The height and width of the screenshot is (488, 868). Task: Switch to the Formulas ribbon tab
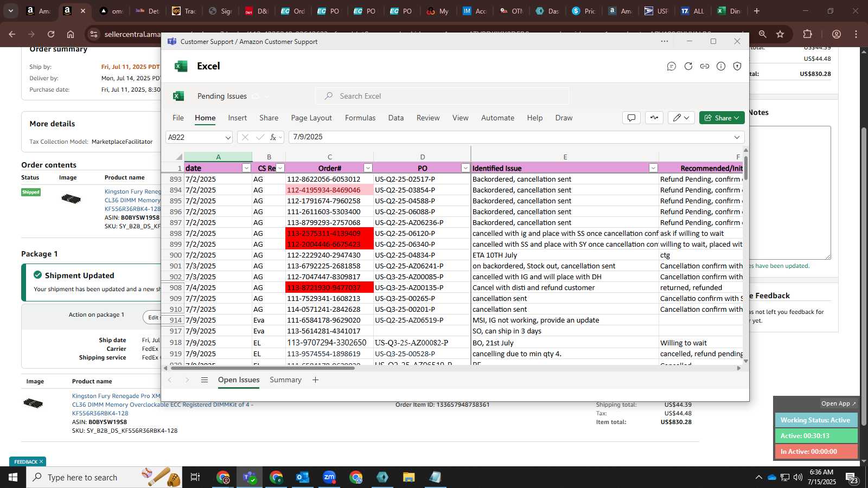coord(360,118)
